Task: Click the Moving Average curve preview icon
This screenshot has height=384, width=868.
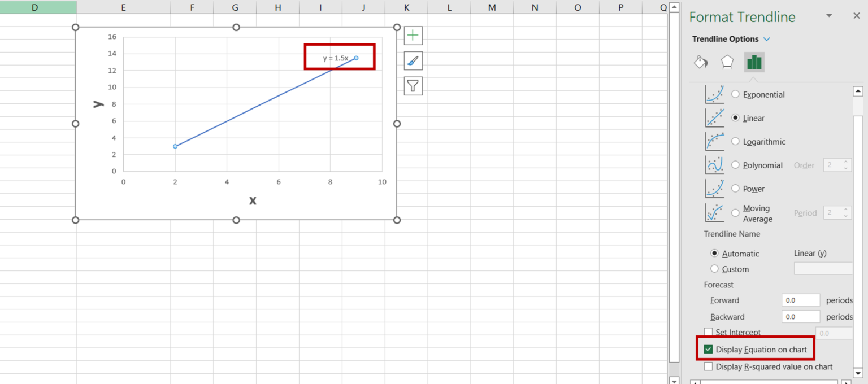Action: (x=715, y=213)
